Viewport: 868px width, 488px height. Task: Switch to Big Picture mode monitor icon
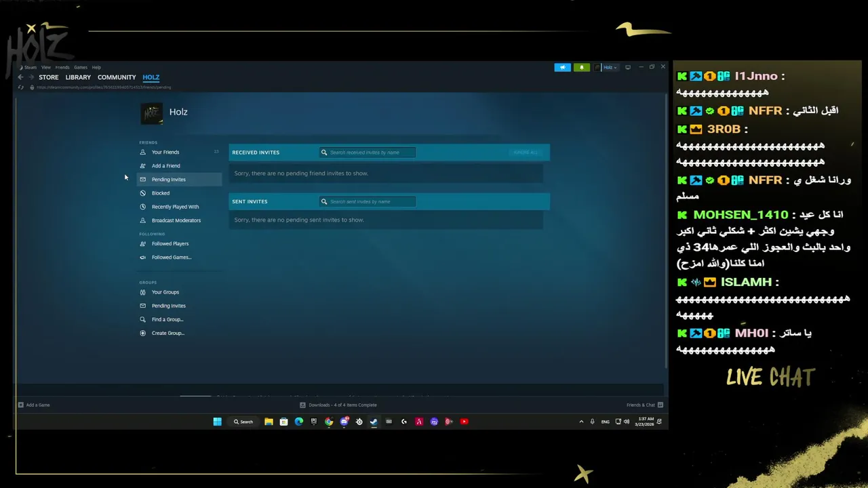pyautogui.click(x=628, y=67)
